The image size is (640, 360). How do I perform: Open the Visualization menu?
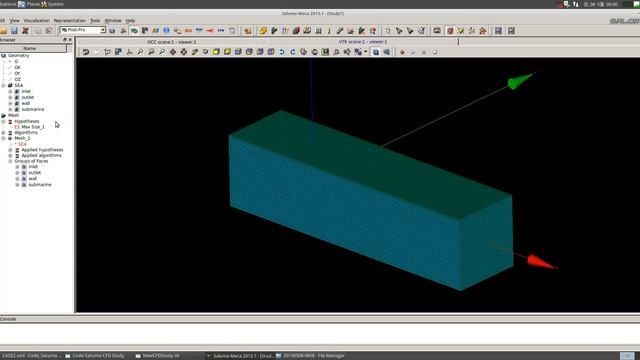point(37,20)
